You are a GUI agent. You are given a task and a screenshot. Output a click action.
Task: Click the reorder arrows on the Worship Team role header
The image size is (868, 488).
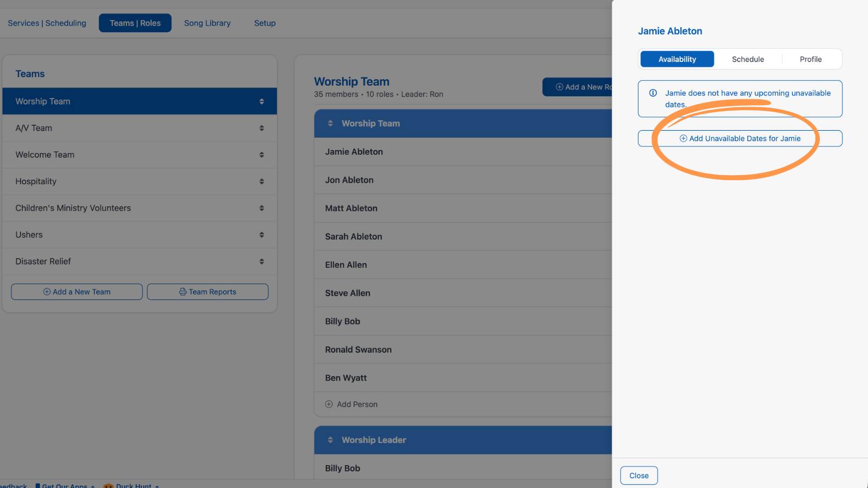(330, 124)
